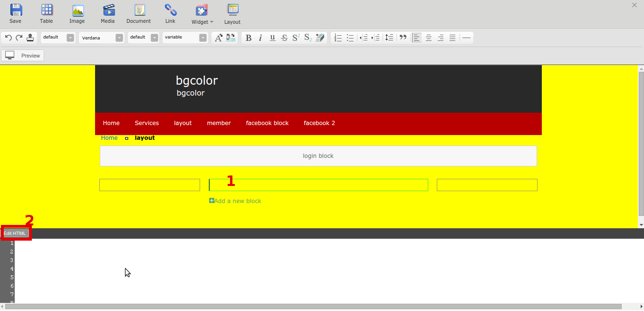Click the Services navigation menu item

pyautogui.click(x=147, y=123)
